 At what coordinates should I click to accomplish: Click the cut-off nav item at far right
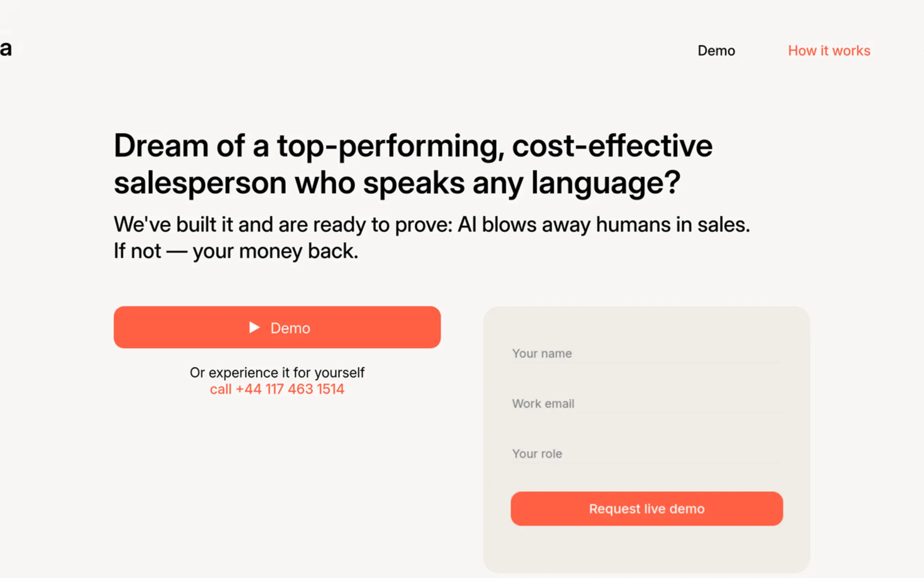922,51
